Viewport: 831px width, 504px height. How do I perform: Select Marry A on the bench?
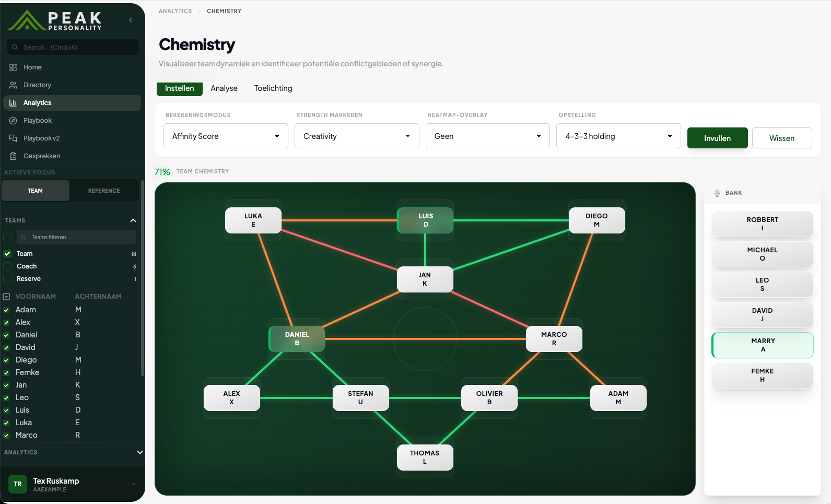tap(763, 345)
